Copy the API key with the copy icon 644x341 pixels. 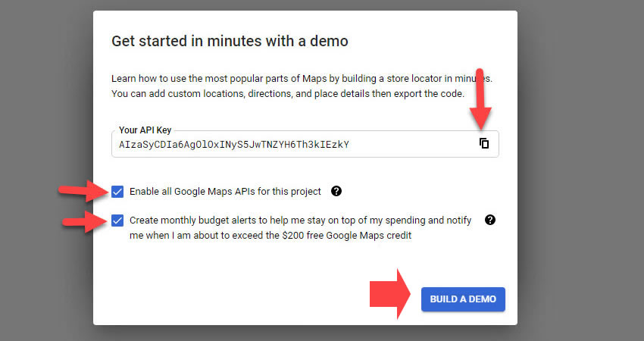click(484, 143)
